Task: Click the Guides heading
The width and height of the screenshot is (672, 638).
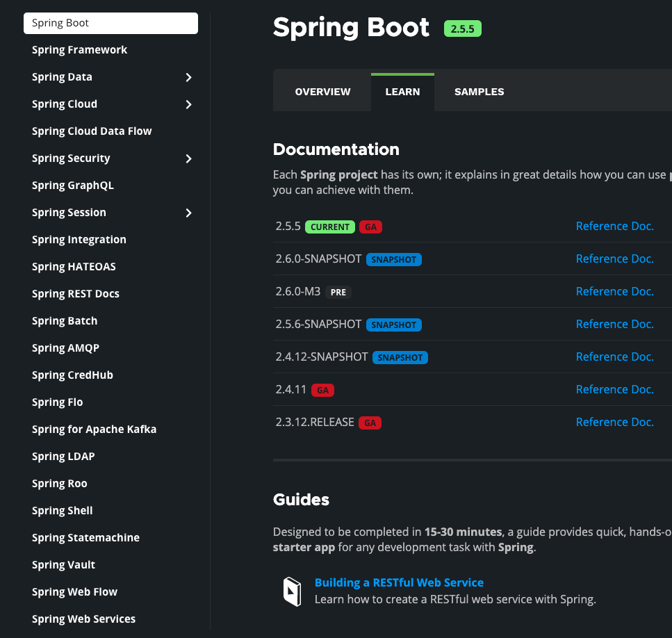Action: pyautogui.click(x=301, y=500)
